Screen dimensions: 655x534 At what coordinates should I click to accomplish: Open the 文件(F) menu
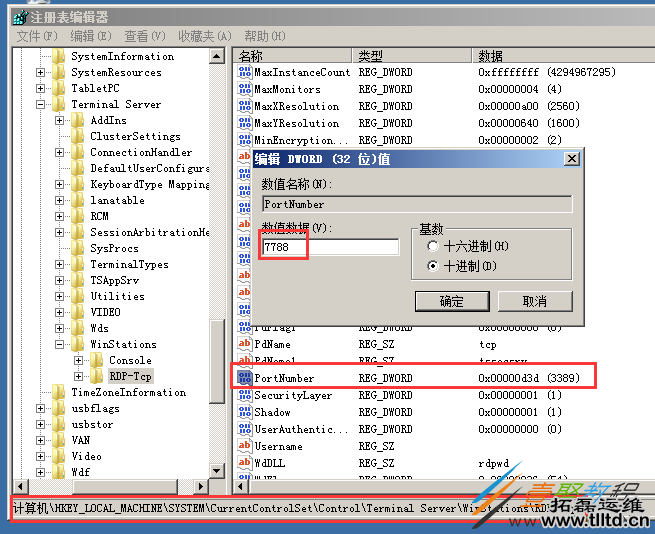coord(36,36)
